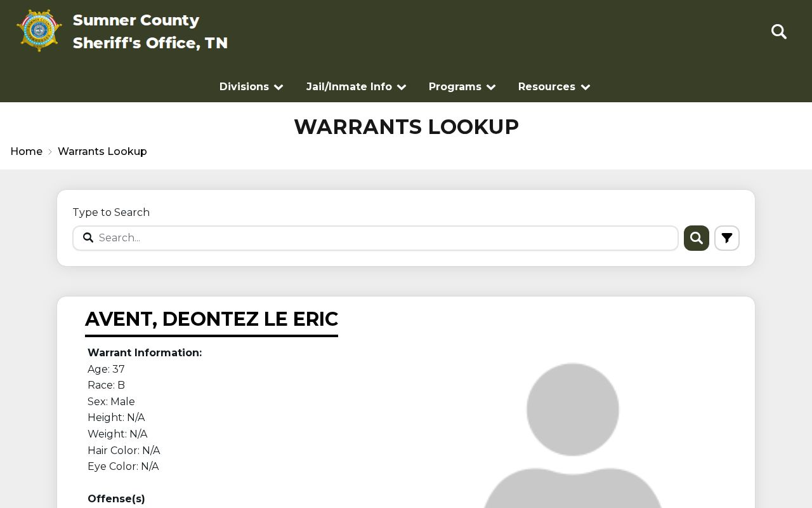This screenshot has height=508, width=812.
Task: Click the AVENT, DEONTEZ LE ERIC name heading
Action: pos(211,319)
